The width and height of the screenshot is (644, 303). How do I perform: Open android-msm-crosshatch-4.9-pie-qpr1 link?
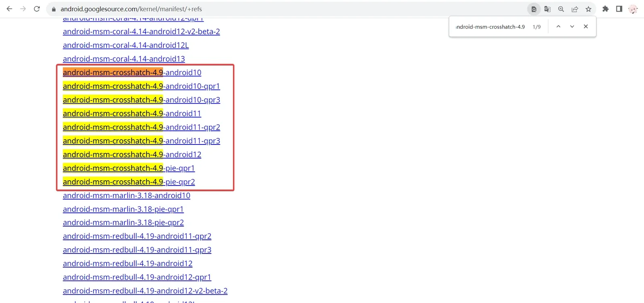129,168
